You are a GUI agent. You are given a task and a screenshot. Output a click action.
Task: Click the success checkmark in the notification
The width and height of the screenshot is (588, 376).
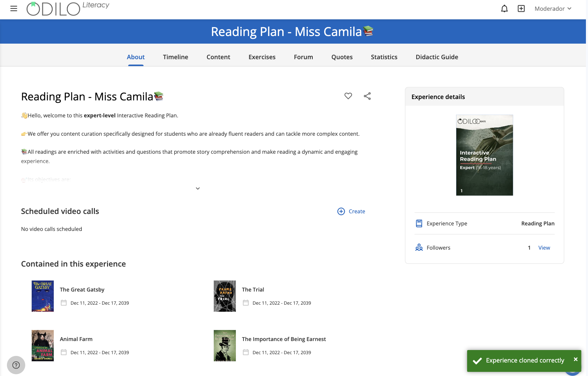pyautogui.click(x=477, y=361)
